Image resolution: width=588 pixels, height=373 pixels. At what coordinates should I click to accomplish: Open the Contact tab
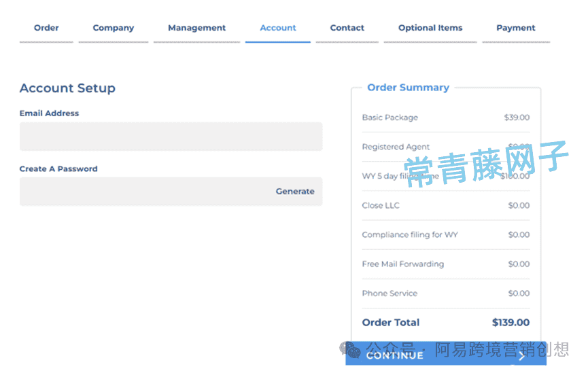tap(347, 28)
